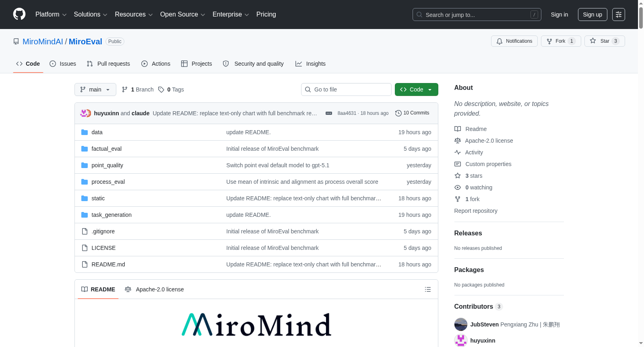Click the scale icon beside Apache-2.0 license
644x347 pixels.
(x=458, y=141)
